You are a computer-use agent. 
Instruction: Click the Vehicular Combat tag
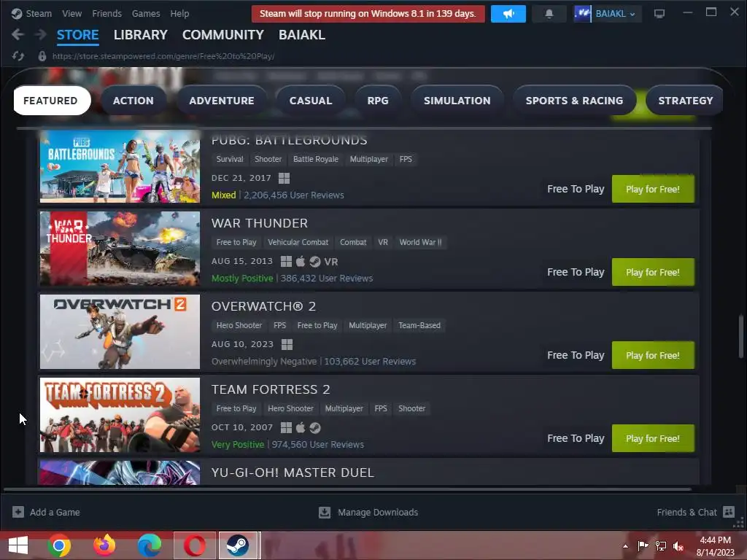click(x=298, y=242)
